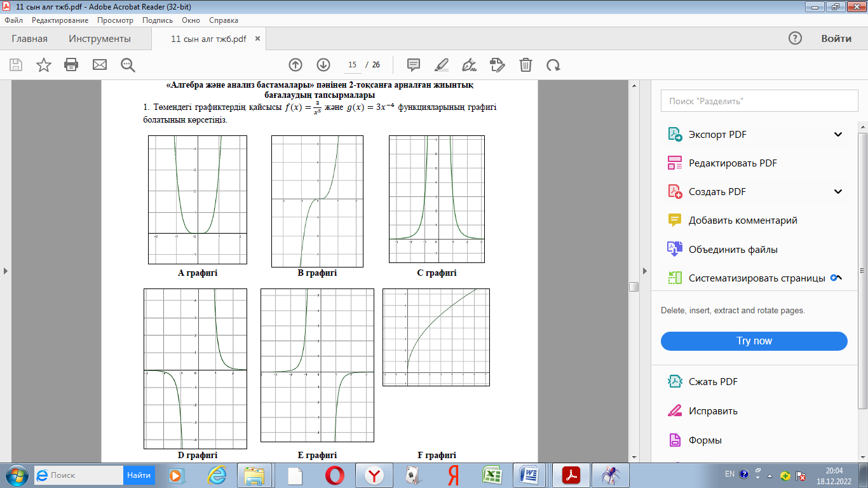Switch to the Инструменты tab
This screenshot has width=868, height=488.
pyautogui.click(x=100, y=39)
